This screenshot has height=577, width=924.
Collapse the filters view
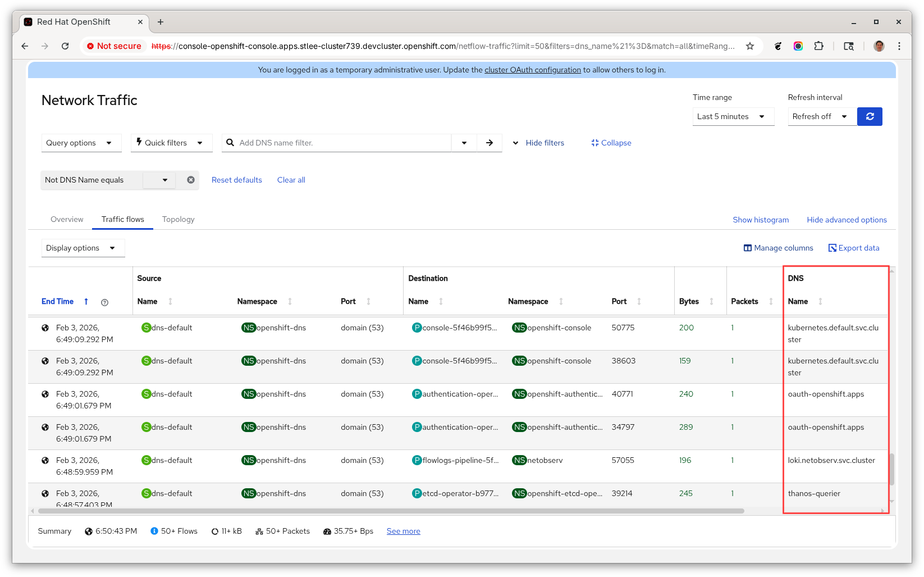click(x=611, y=143)
